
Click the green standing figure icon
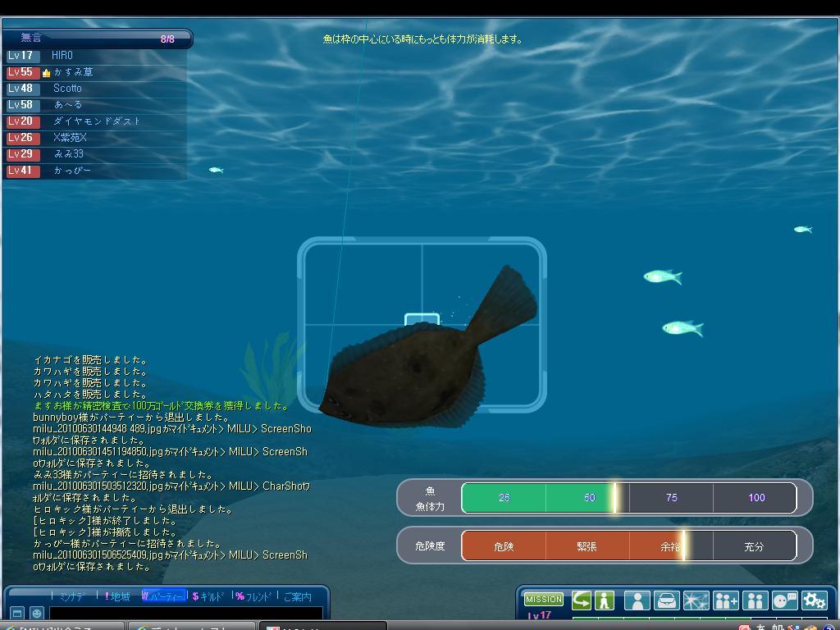(605, 600)
